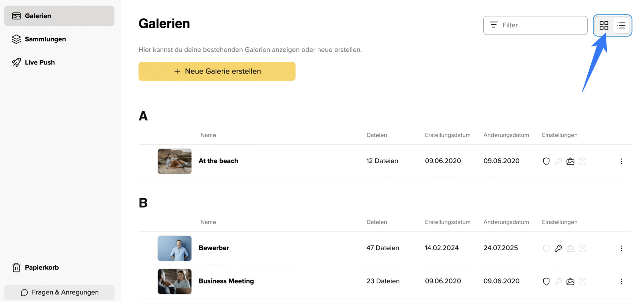Click shield icon for Business Meeting
Viewport: 644px width, 302px height.
(546, 282)
